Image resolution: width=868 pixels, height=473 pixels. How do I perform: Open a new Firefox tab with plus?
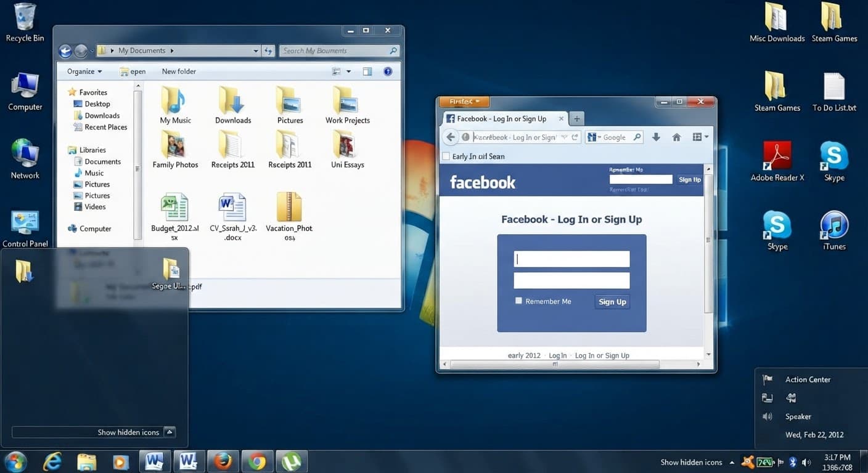(576, 119)
